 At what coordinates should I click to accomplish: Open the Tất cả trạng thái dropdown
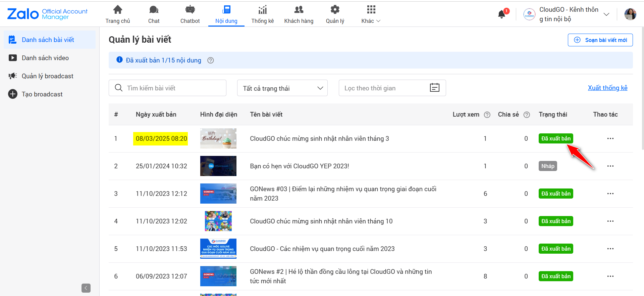282,88
